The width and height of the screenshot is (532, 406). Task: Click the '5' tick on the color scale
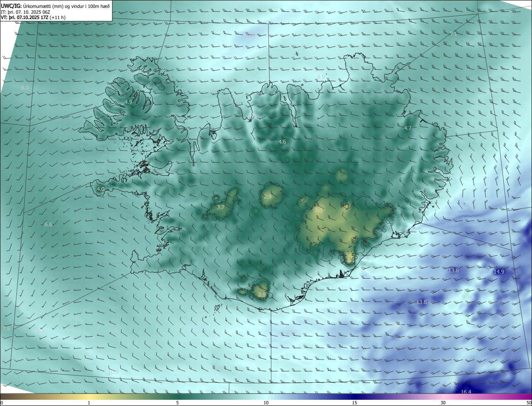coord(177,403)
